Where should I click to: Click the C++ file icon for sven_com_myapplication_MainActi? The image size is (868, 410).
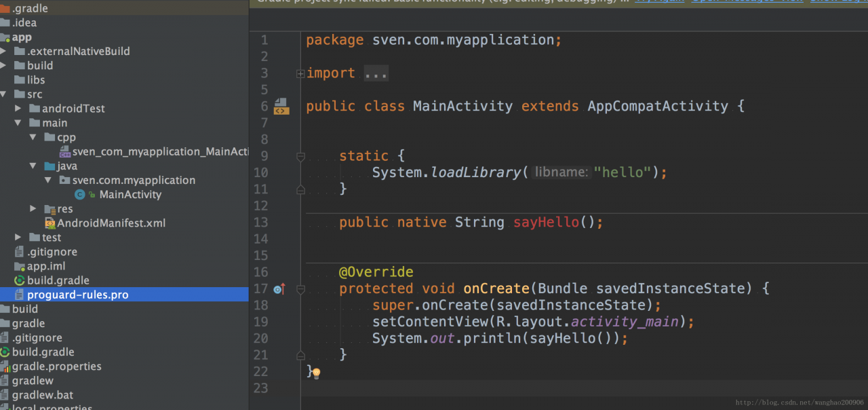pyautogui.click(x=64, y=152)
